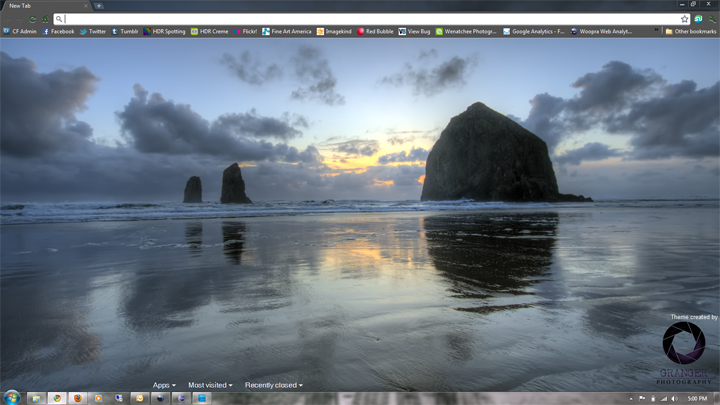
Task: Star this page with the bookmark star
Action: point(685,19)
